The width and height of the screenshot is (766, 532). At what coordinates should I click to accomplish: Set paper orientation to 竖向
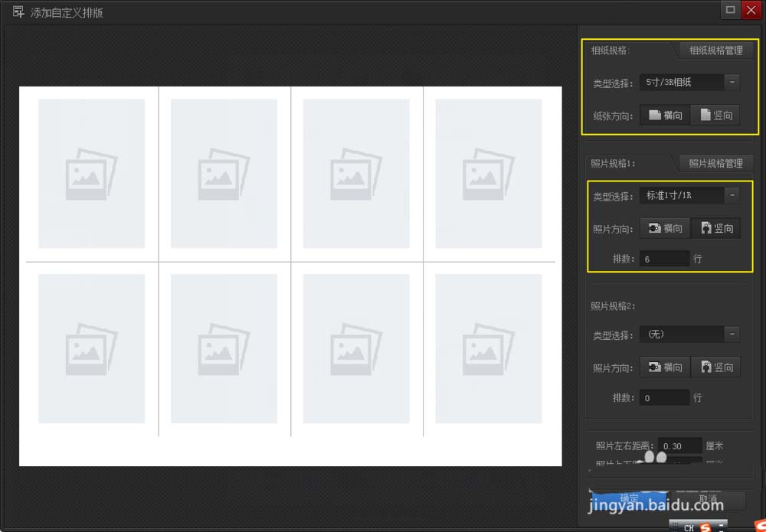715,115
